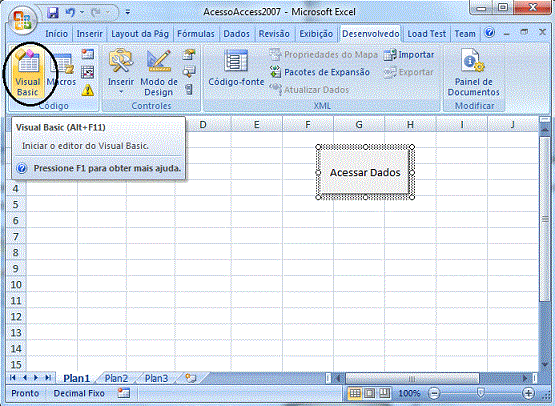Click the 100% zoom level
Screen dimensions: 555x406
410,393
